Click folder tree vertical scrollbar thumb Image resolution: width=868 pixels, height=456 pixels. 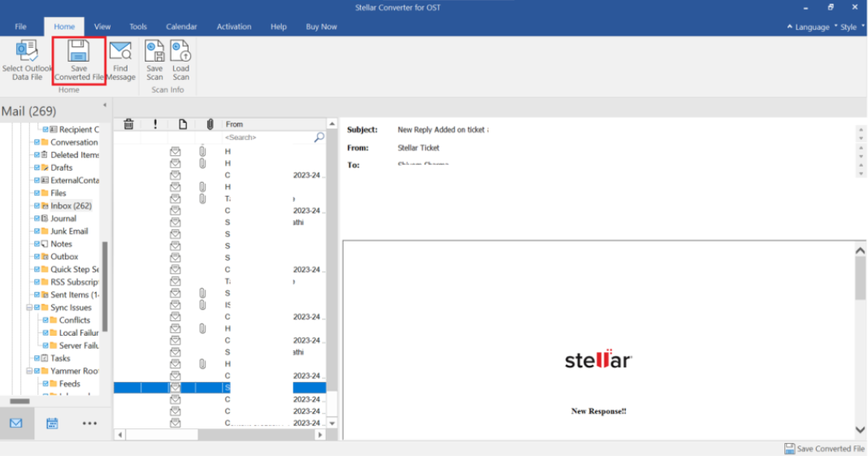tap(105, 286)
